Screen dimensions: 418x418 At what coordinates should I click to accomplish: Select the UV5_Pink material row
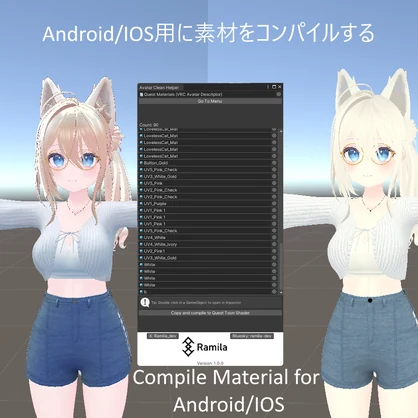coord(207,183)
